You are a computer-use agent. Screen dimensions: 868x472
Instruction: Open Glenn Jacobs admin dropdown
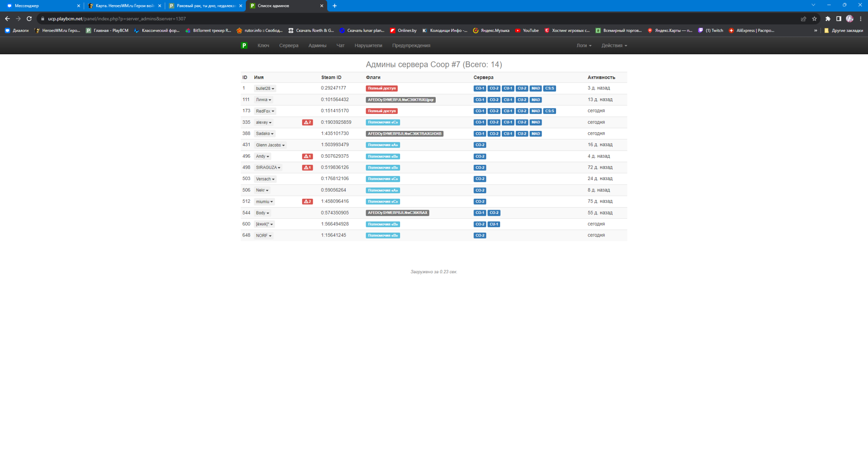pos(270,145)
